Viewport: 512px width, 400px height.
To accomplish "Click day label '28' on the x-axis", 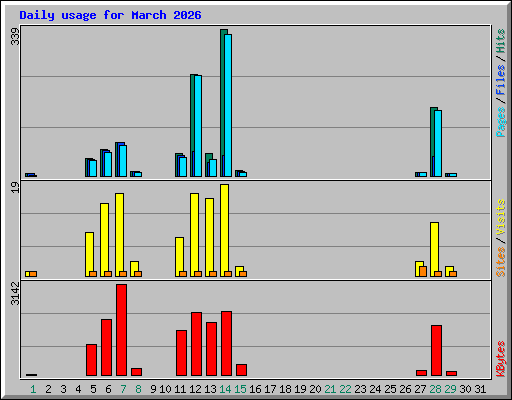I will 435,389.
